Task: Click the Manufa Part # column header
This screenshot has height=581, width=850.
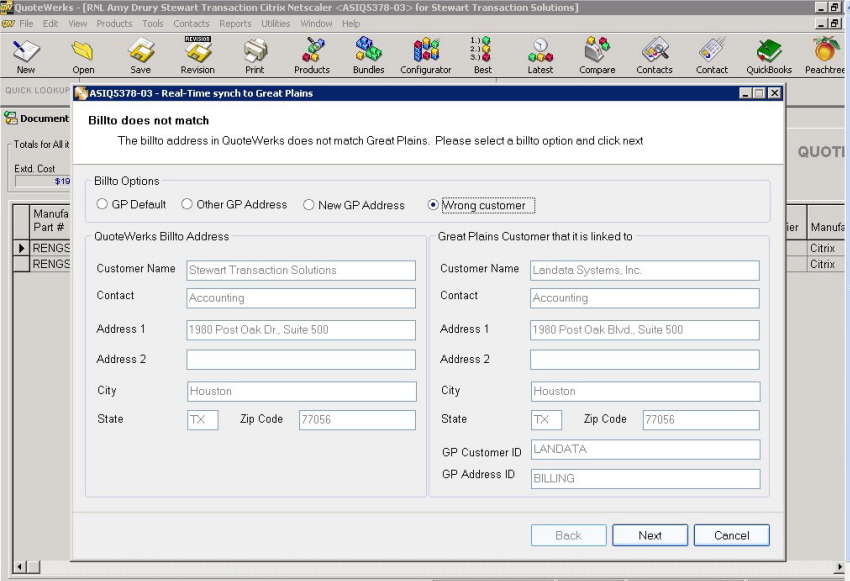Action: pos(50,221)
